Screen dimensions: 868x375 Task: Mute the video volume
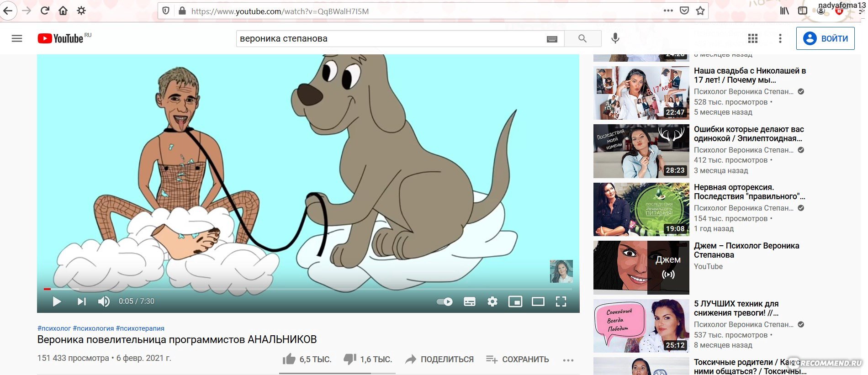tap(104, 301)
